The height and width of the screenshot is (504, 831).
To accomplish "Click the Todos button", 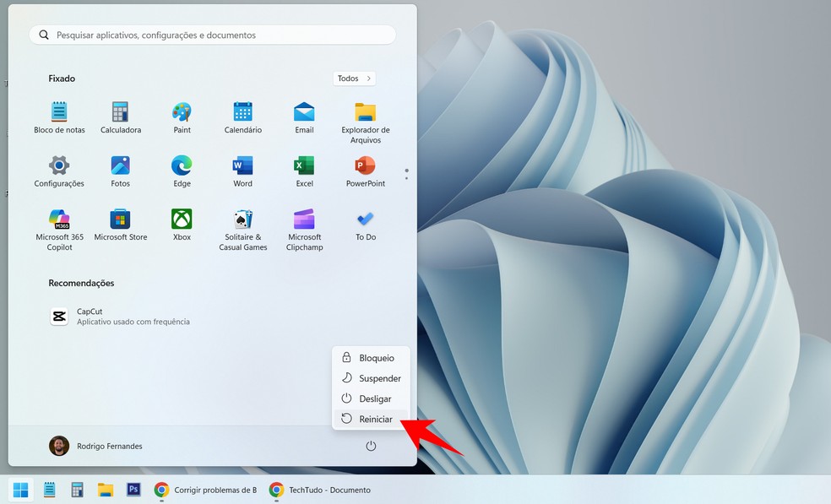I will (x=353, y=78).
